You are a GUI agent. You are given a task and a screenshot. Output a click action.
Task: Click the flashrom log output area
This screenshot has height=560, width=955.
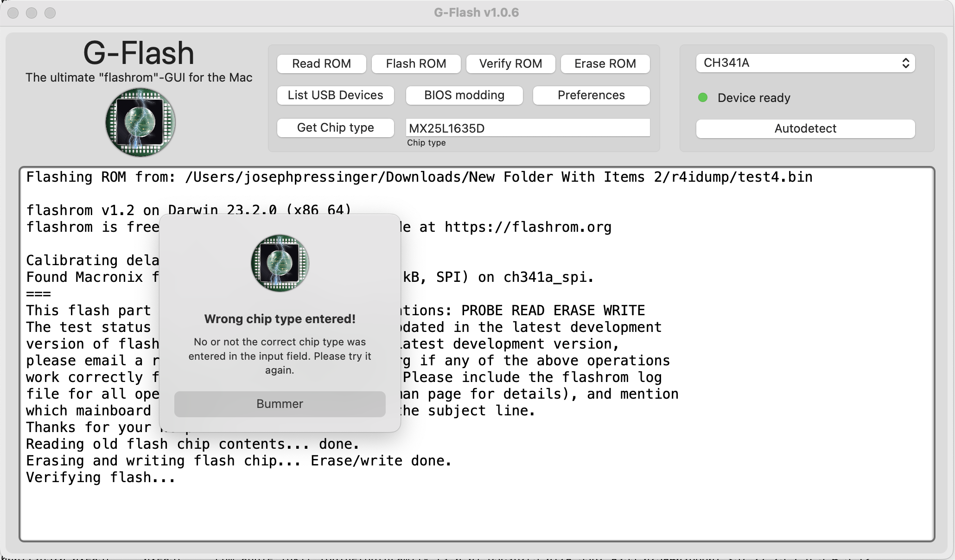477,354
